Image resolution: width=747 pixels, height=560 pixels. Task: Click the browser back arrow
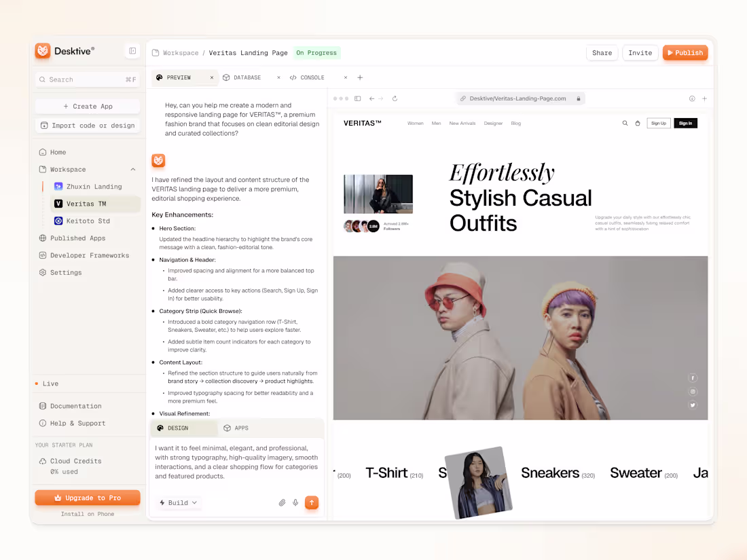(x=371, y=98)
